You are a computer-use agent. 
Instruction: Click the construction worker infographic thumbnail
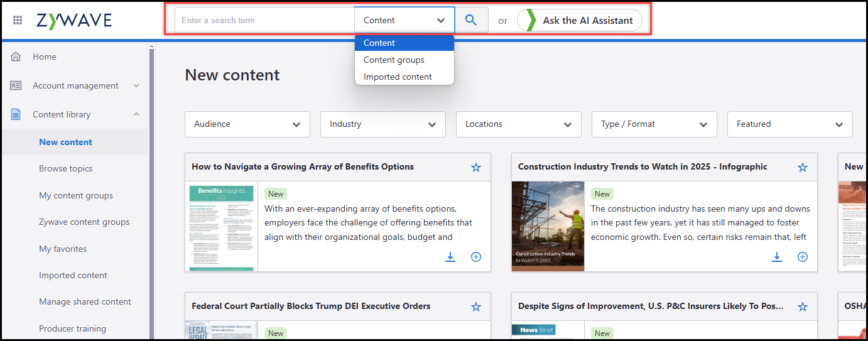coord(548,226)
